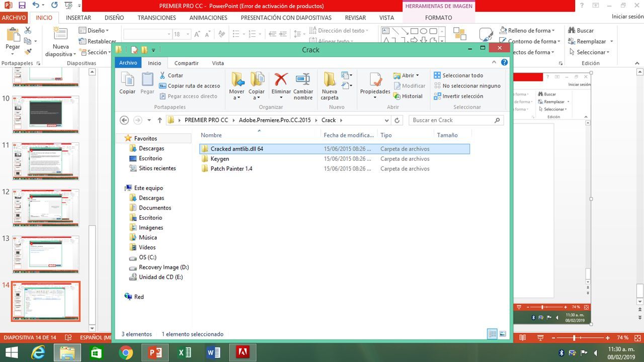Switch to details view icon in status bar
Image resolution: width=644 pixels, height=362 pixels.
tap(493, 334)
